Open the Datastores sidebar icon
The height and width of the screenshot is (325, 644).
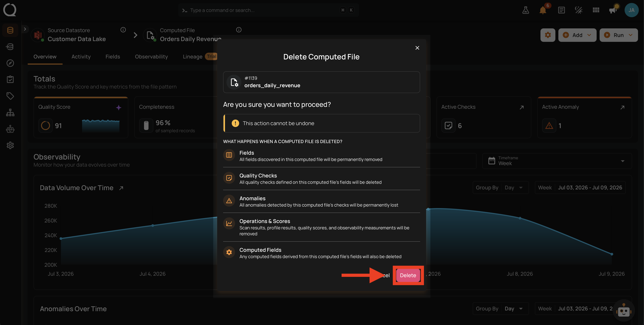pos(10,30)
